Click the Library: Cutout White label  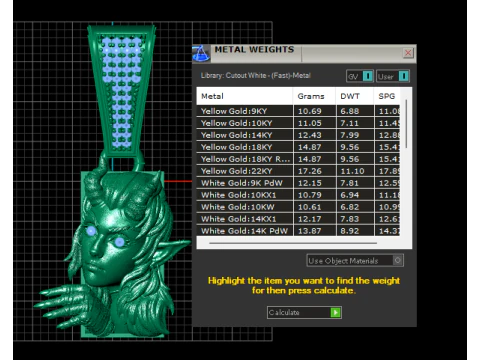click(256, 76)
